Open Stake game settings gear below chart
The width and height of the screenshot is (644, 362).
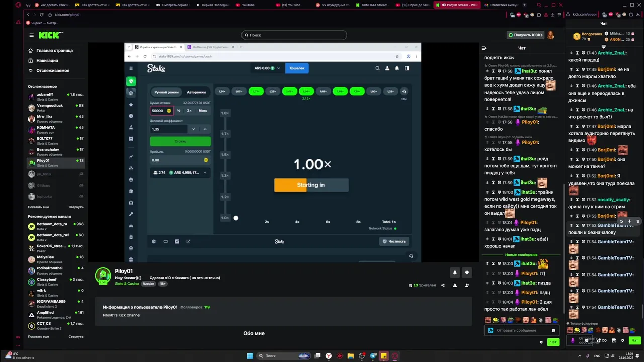[154, 241]
